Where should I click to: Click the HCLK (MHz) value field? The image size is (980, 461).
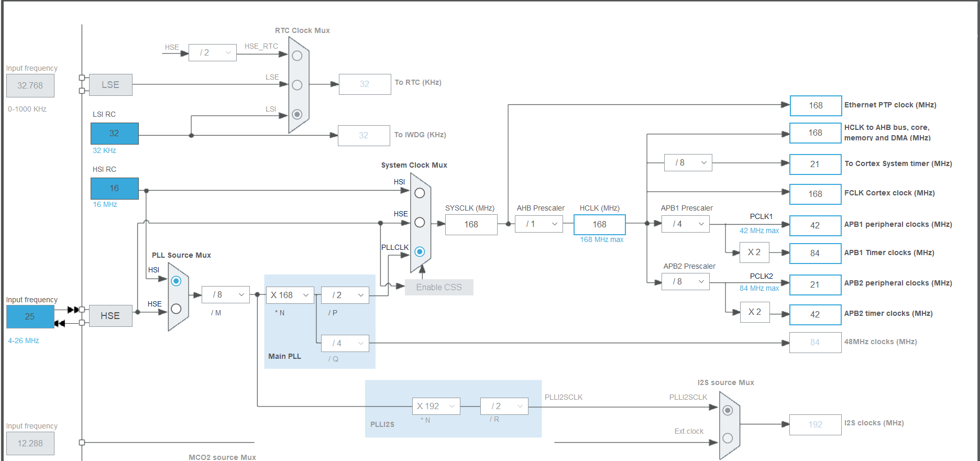600,225
